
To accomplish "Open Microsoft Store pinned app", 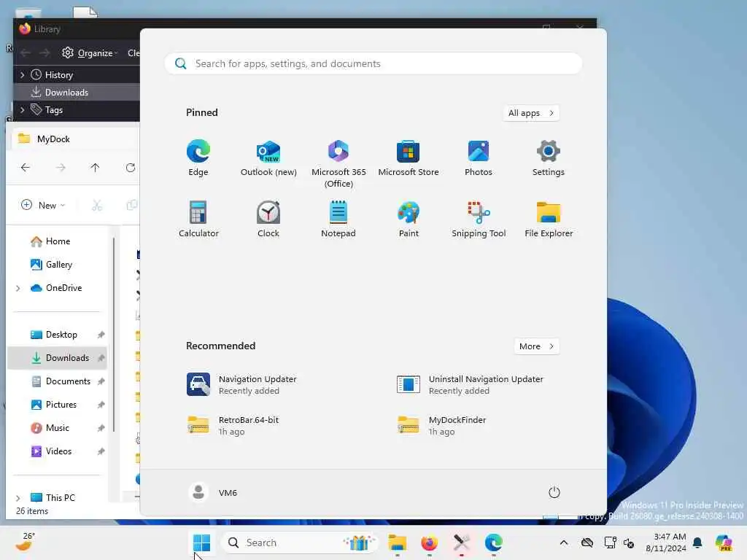I will 409,158.
